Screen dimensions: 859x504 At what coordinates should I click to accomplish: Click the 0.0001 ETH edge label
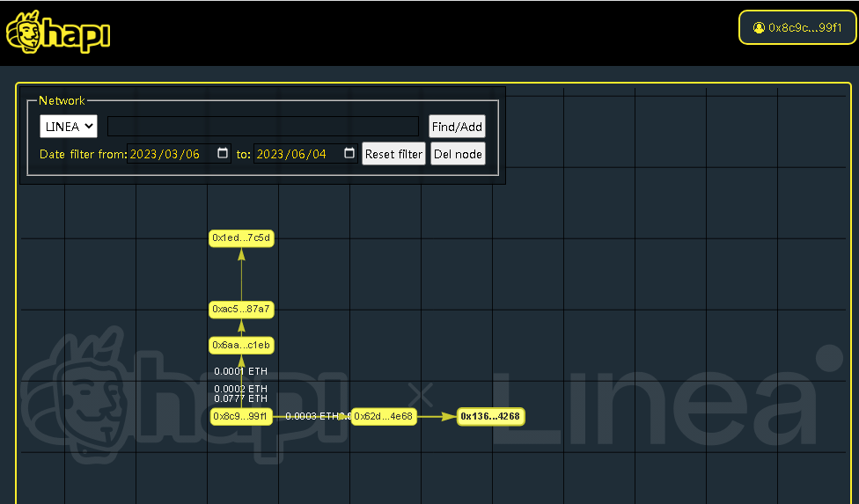tap(241, 371)
